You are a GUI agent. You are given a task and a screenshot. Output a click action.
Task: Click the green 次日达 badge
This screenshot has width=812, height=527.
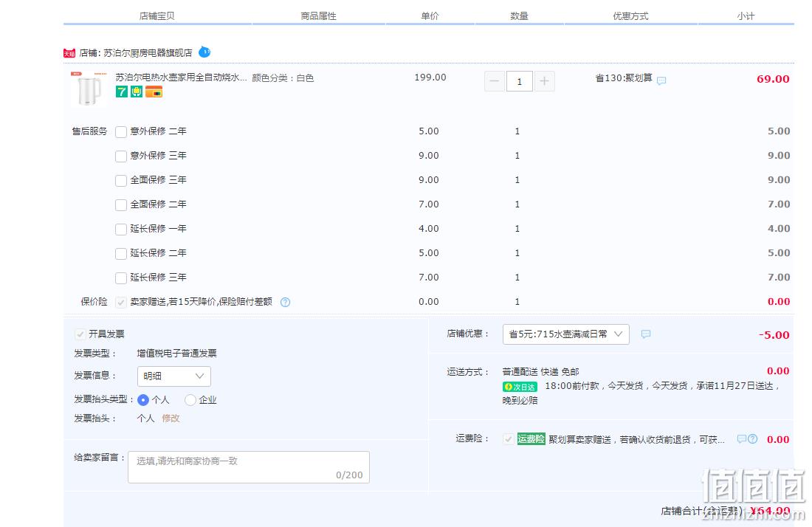coord(520,387)
